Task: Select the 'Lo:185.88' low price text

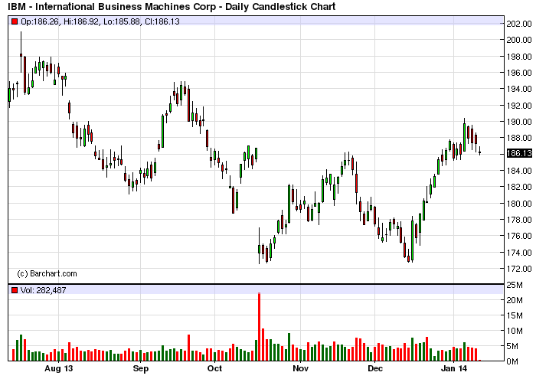Action: tap(122, 21)
